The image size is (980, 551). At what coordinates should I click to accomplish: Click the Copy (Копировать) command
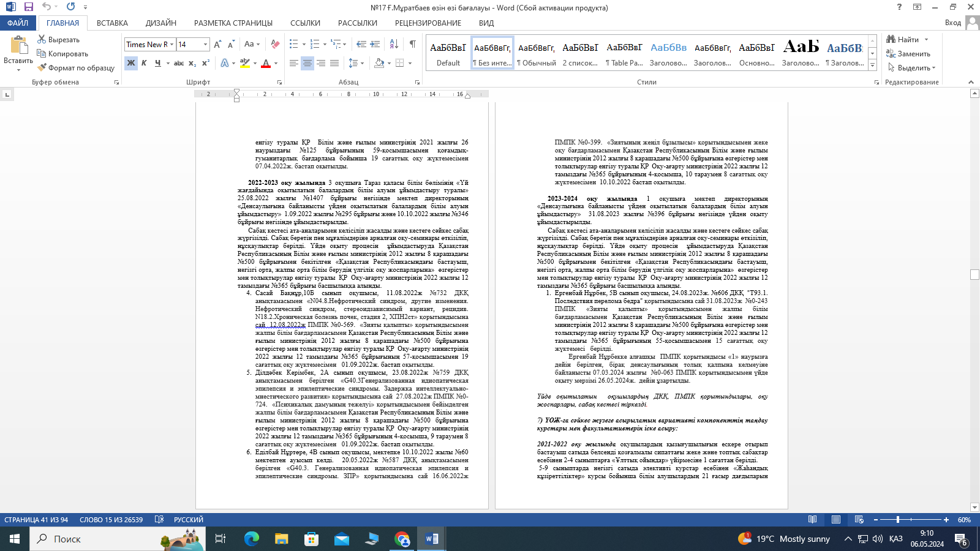coord(62,53)
